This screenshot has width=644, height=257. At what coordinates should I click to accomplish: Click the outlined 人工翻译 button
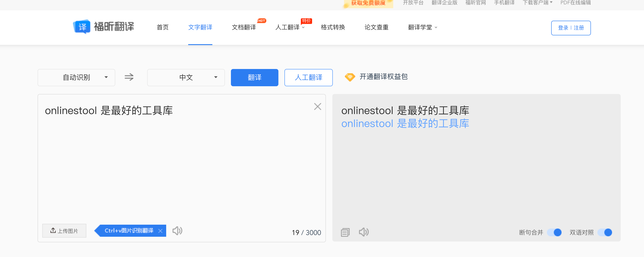308,77
